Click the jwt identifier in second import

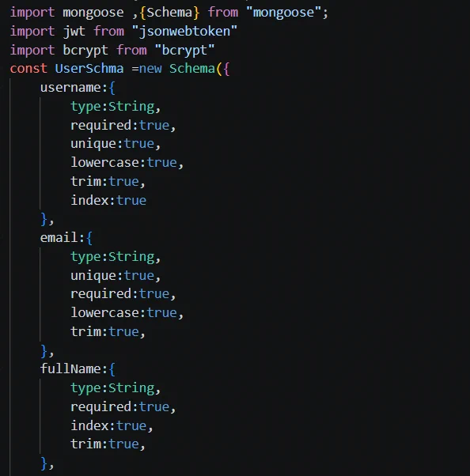point(74,32)
